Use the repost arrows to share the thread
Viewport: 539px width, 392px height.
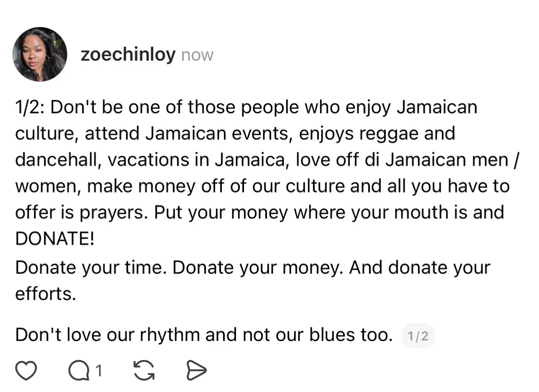[x=144, y=369]
